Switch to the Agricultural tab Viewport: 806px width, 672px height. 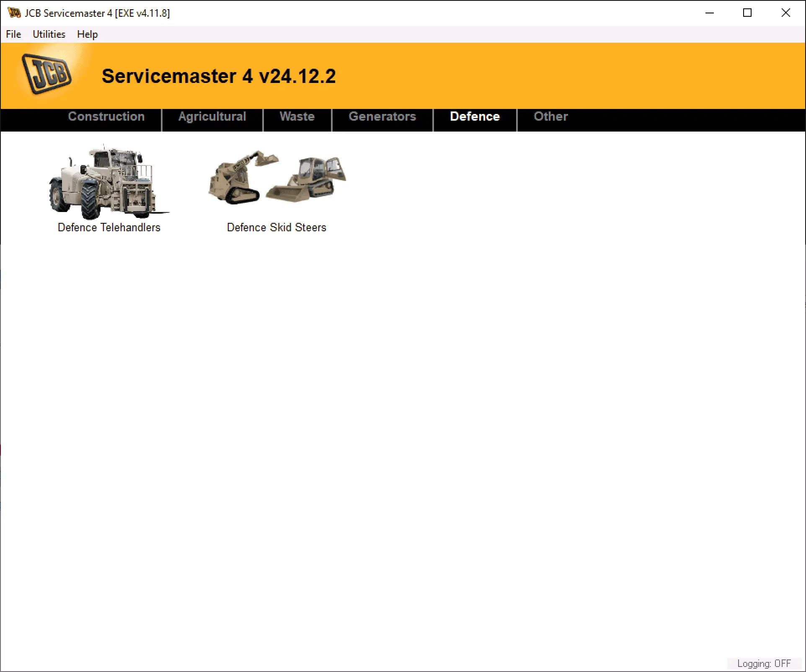(212, 116)
